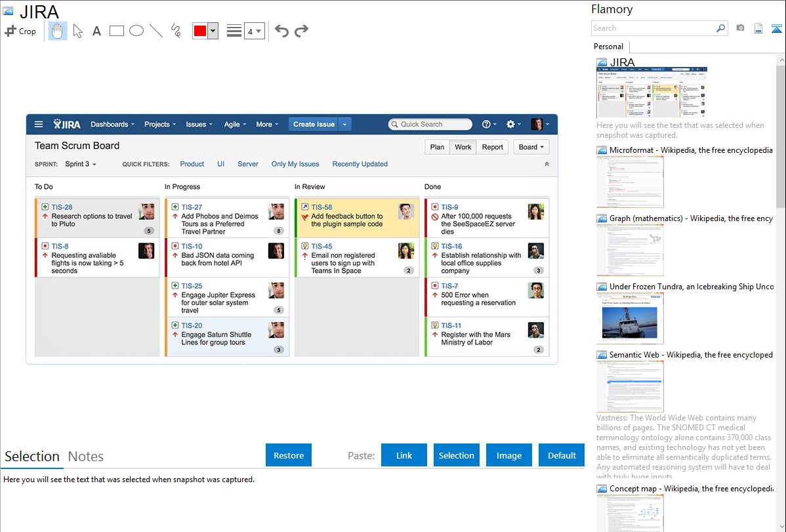The width and height of the screenshot is (786, 532).
Task: Paste as Image
Action: click(x=508, y=455)
